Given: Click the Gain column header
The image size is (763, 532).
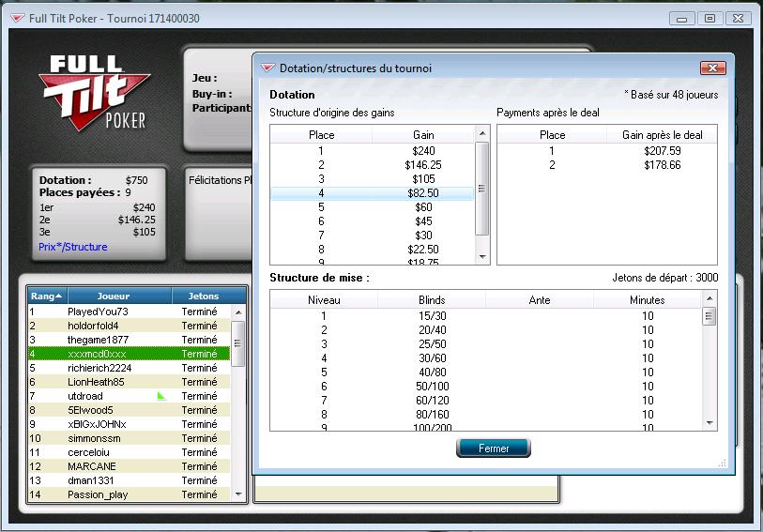Looking at the screenshot, I should tap(423, 135).
